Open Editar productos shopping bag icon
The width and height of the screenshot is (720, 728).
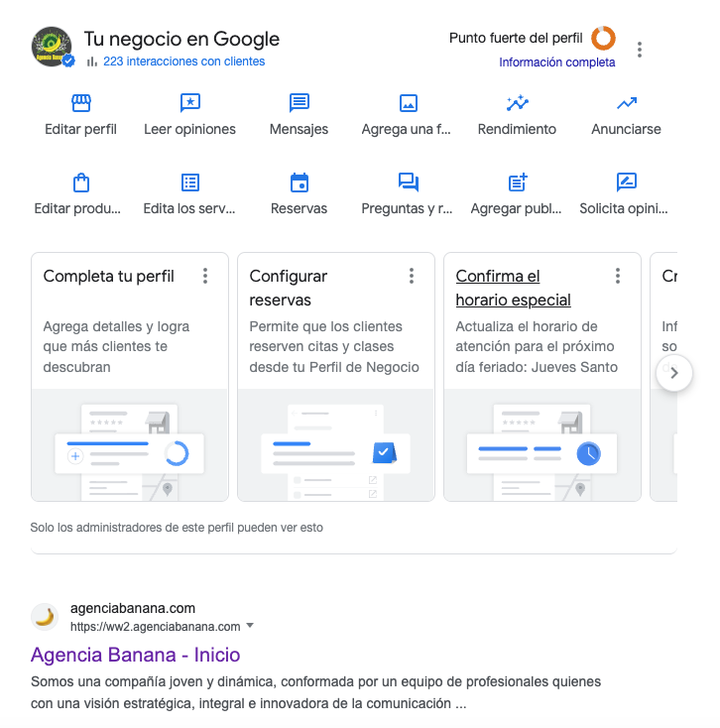[81, 182]
